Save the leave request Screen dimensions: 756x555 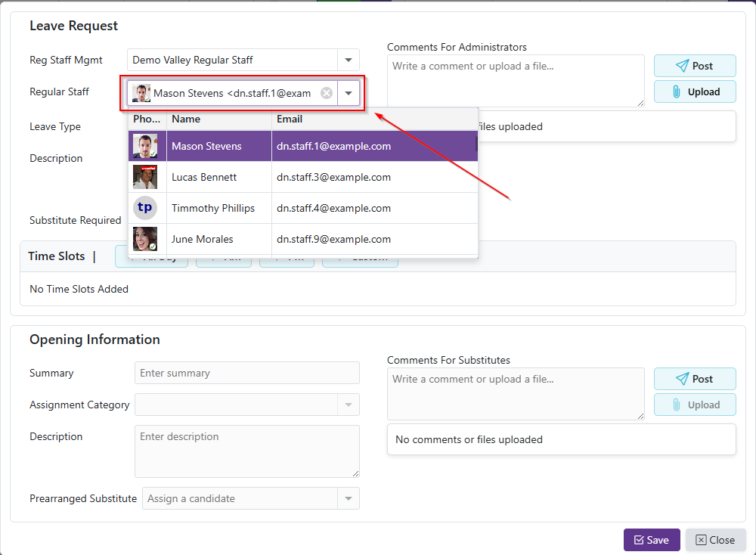651,540
